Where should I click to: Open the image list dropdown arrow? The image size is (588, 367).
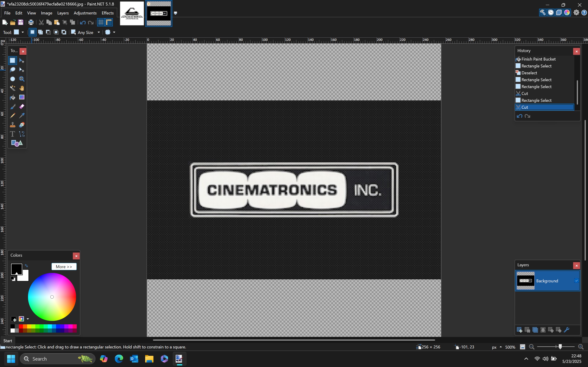pyautogui.click(x=175, y=13)
